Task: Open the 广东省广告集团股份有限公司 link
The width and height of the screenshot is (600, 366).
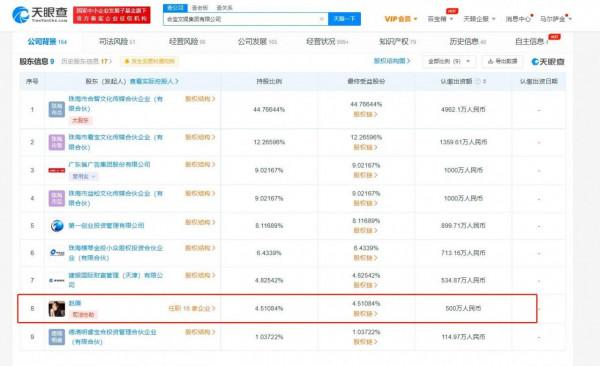Action: click(109, 164)
